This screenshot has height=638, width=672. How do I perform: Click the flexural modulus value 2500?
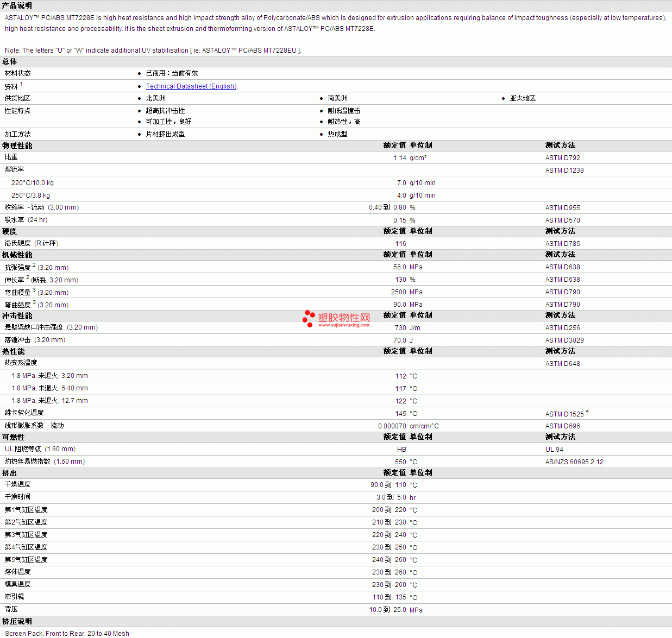tap(399, 292)
